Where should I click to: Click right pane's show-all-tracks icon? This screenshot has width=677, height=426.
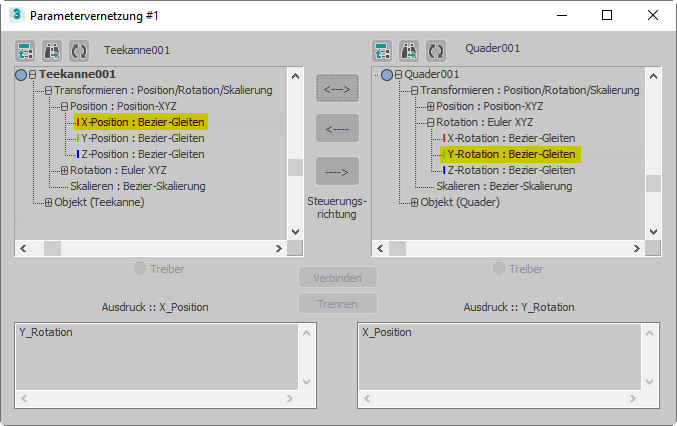[x=382, y=50]
